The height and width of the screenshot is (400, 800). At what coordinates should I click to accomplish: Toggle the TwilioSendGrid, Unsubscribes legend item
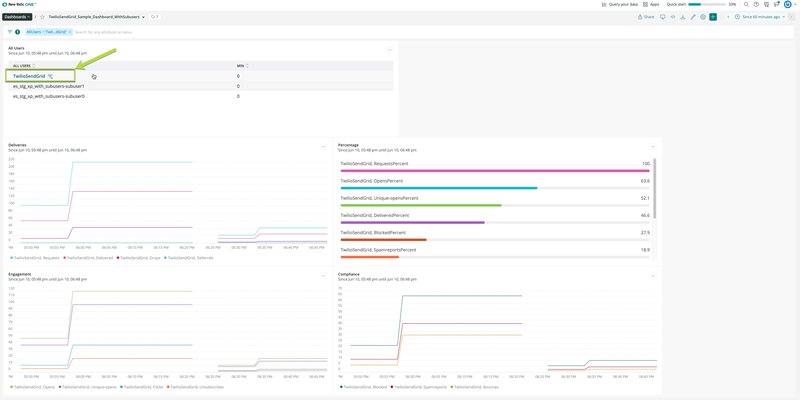coord(195,387)
